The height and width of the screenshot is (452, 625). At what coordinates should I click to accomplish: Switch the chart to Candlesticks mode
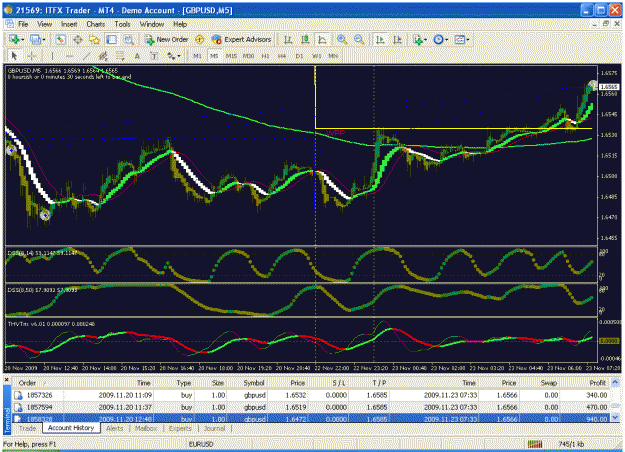[305, 39]
